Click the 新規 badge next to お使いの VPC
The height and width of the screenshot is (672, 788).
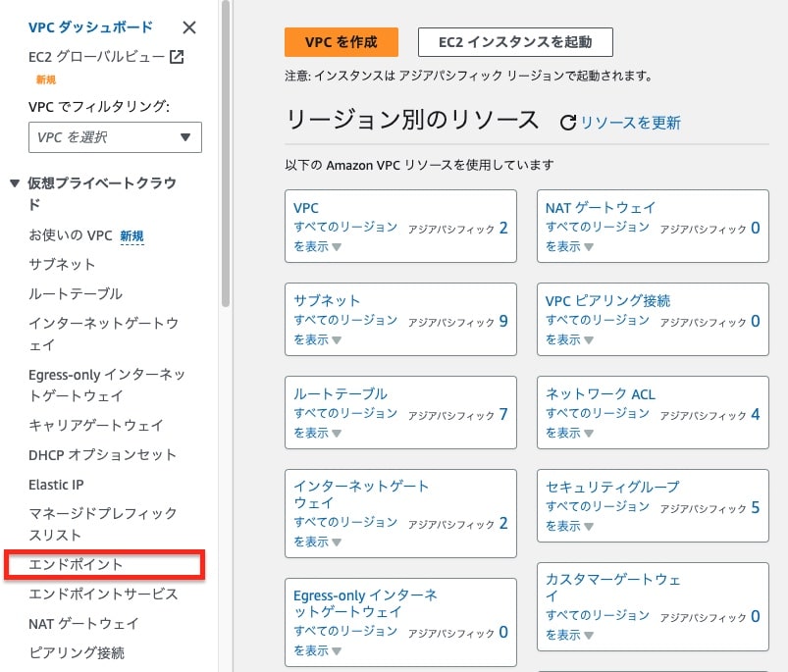click(x=131, y=236)
